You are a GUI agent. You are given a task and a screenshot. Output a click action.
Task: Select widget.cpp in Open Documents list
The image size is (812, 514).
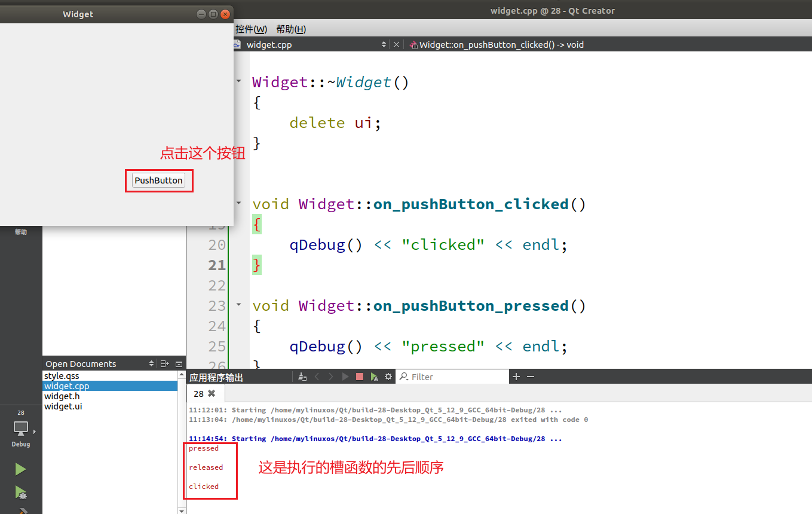pyautogui.click(x=111, y=386)
